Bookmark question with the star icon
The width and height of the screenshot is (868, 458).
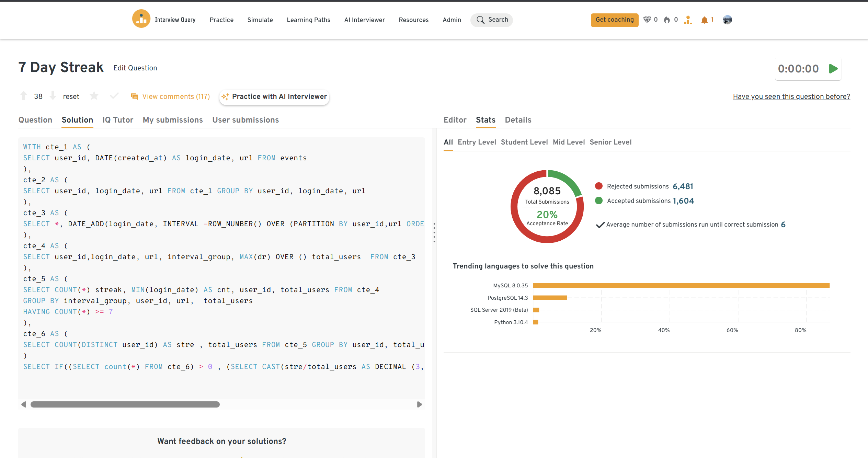(94, 96)
